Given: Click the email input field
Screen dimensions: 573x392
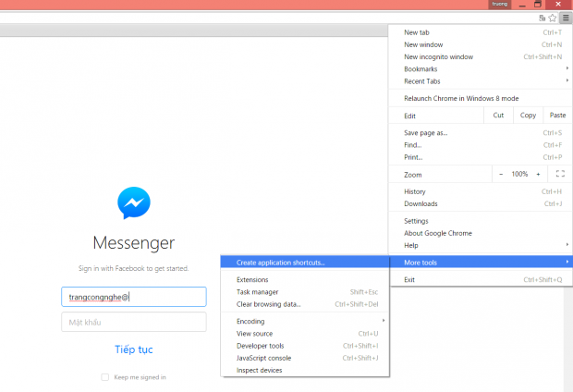Looking at the screenshot, I should click(x=134, y=297).
